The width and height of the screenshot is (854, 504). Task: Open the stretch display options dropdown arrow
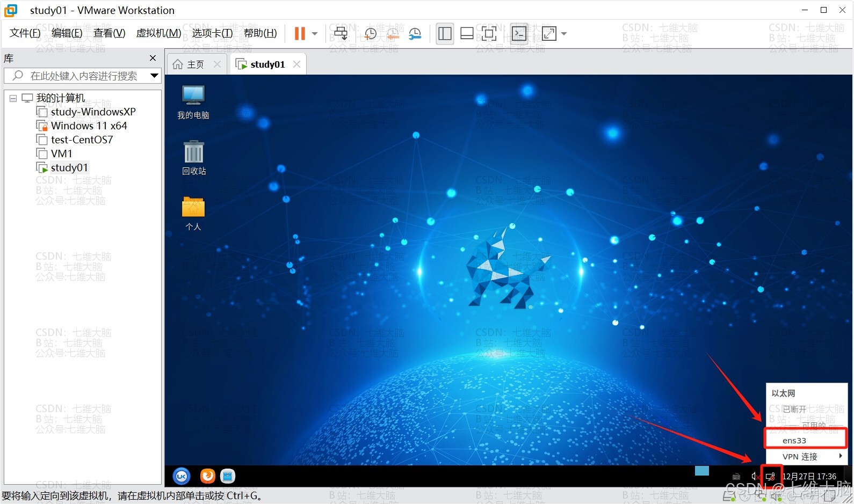(564, 33)
